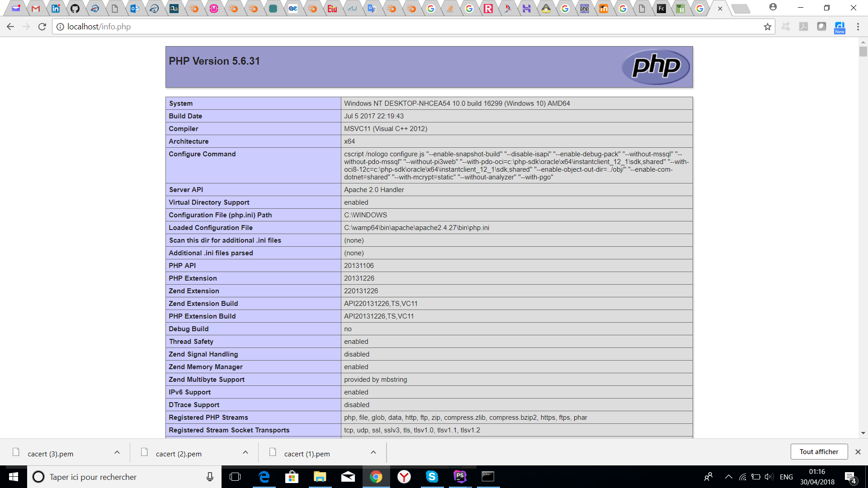Expand options for cacert (2).pem download
Screen dimensions: 868x488
click(245, 452)
